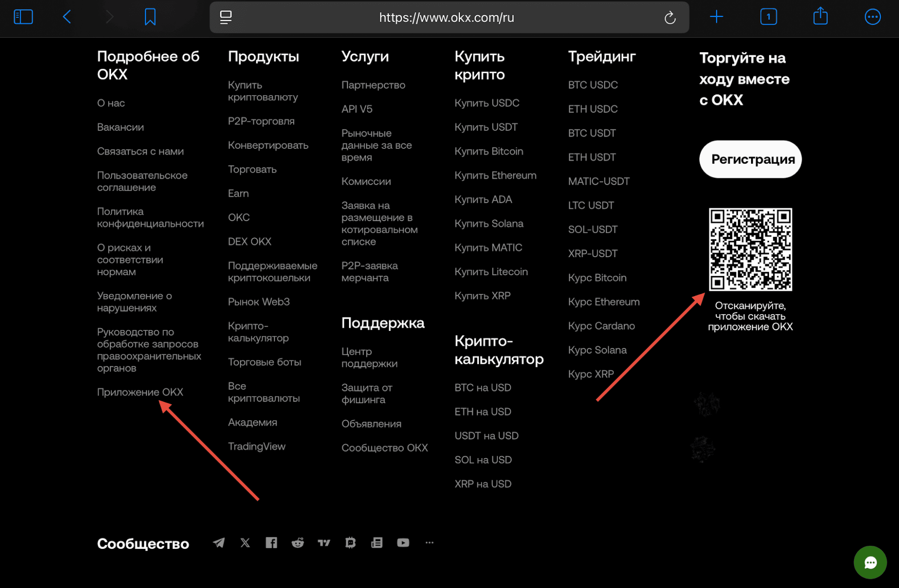Image resolution: width=899 pixels, height=588 pixels.
Task: Go back to previous page
Action: [x=67, y=17]
